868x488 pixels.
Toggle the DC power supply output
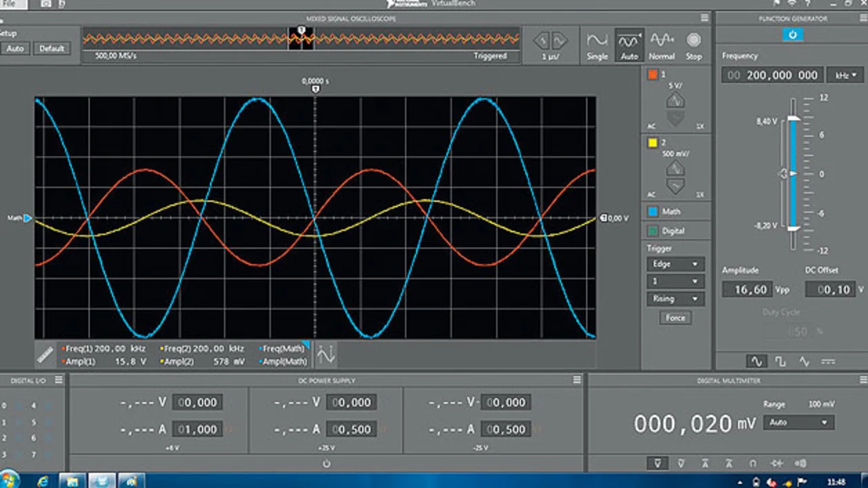(326, 464)
